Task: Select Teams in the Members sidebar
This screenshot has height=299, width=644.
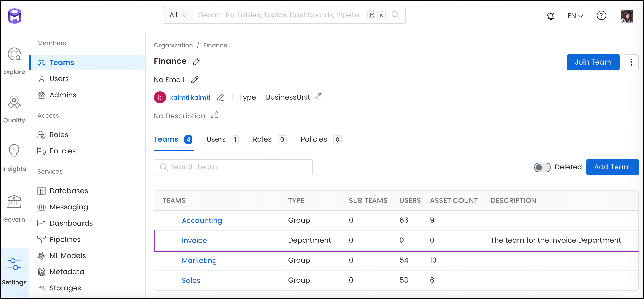Action: 88,63
